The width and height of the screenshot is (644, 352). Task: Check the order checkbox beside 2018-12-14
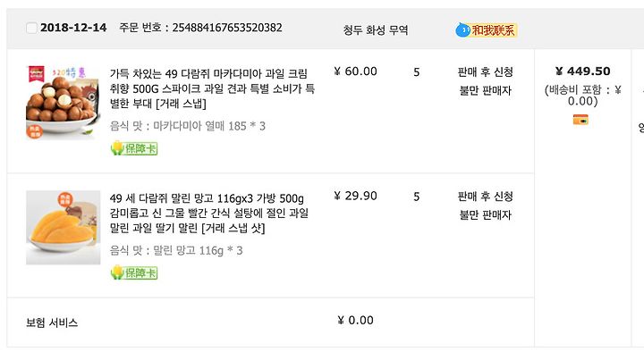click(31, 28)
